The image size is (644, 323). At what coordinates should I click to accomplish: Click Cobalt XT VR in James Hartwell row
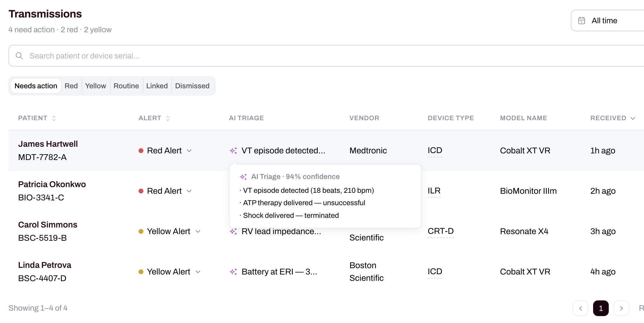click(x=525, y=151)
